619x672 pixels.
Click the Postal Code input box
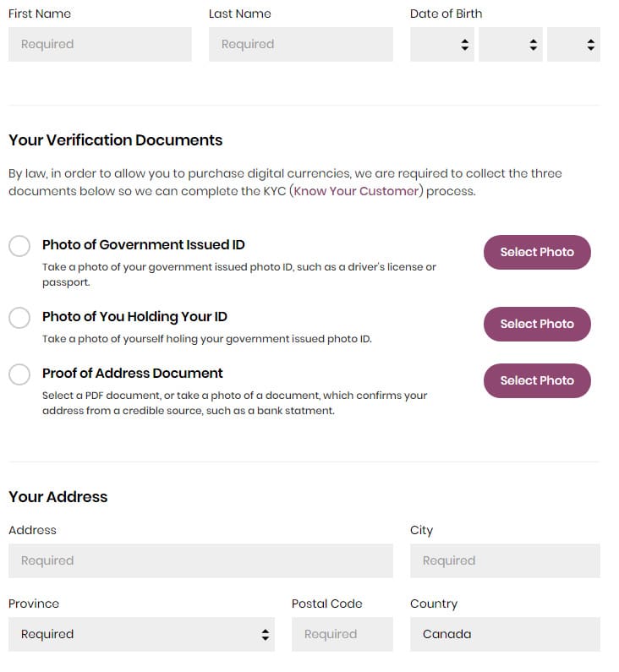point(342,634)
